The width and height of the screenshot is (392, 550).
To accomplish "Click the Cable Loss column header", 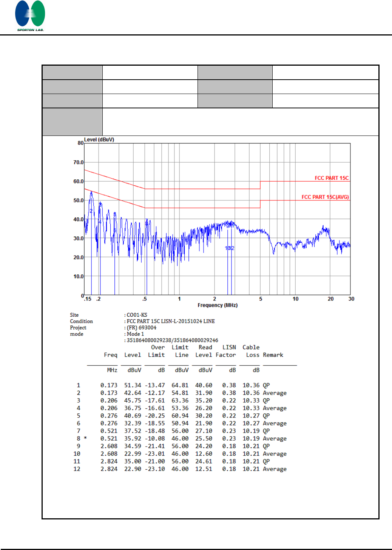I will coord(251,351).
